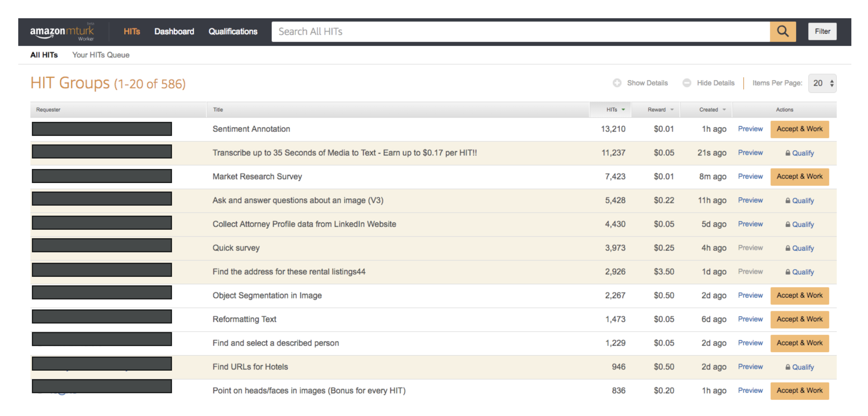Screen dimensions: 868x416
Task: Click lock icon on Quick survey Qualify
Action: pos(787,248)
